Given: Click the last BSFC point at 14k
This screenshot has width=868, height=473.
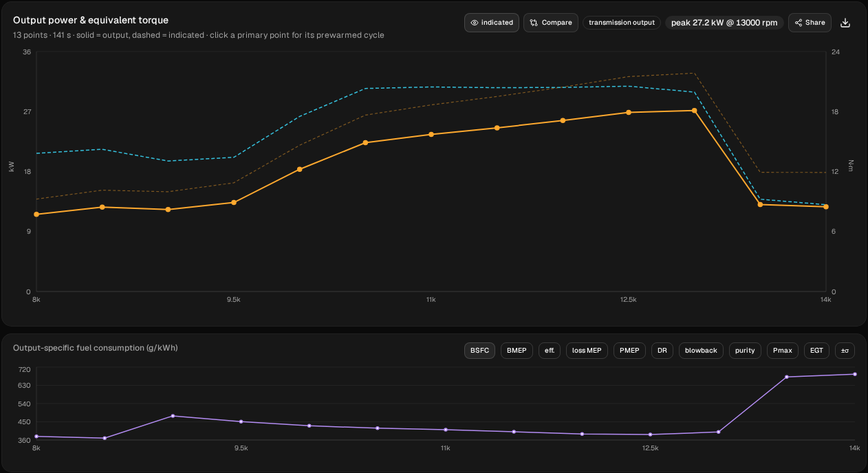Looking at the screenshot, I should click(854, 374).
